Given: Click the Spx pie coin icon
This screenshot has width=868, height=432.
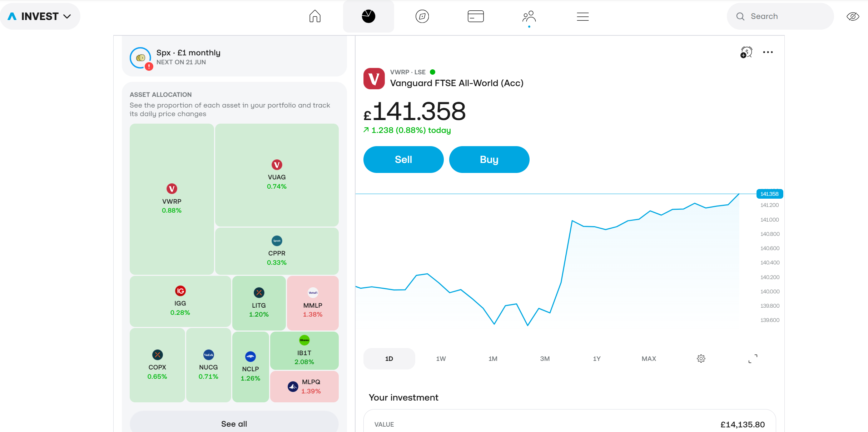Looking at the screenshot, I should 140,58.
